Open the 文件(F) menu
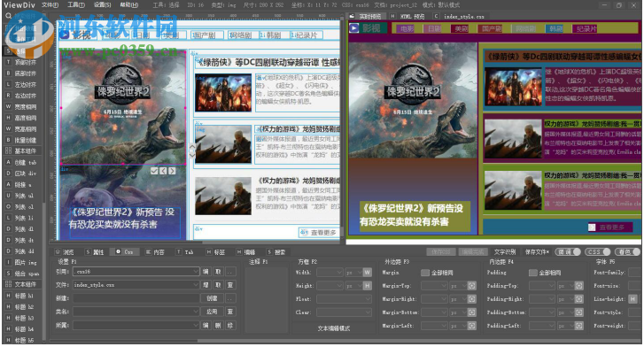This screenshot has height=347, width=644. coord(50,5)
